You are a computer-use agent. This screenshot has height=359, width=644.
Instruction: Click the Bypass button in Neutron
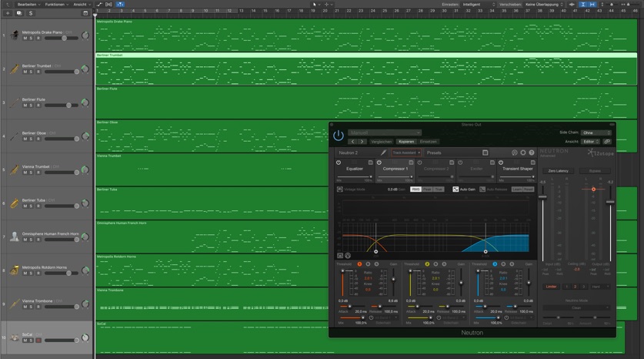[595, 171]
